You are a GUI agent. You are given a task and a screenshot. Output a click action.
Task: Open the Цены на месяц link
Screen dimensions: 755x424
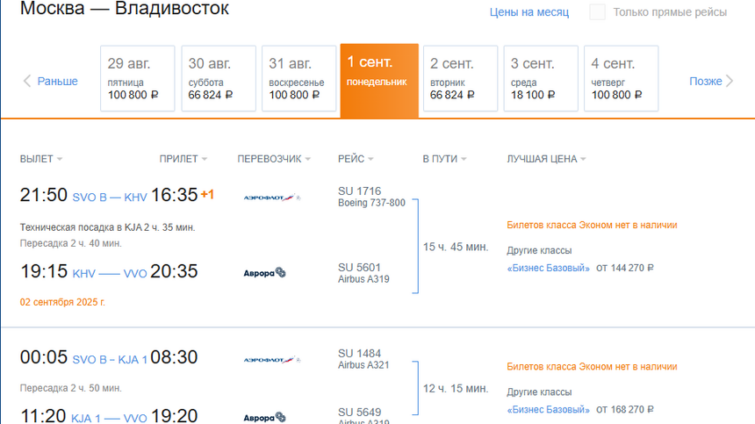(529, 12)
